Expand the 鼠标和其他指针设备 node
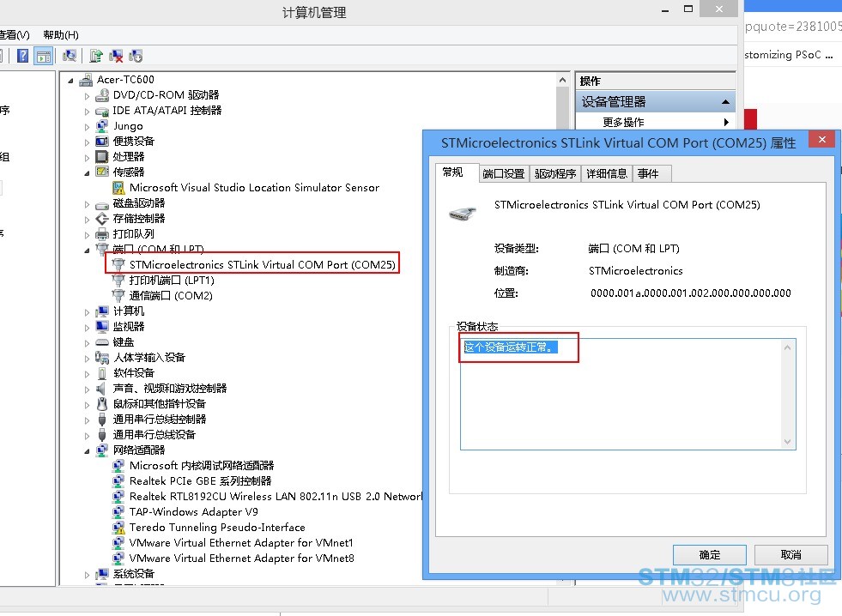The width and height of the screenshot is (842, 616). click(87, 405)
